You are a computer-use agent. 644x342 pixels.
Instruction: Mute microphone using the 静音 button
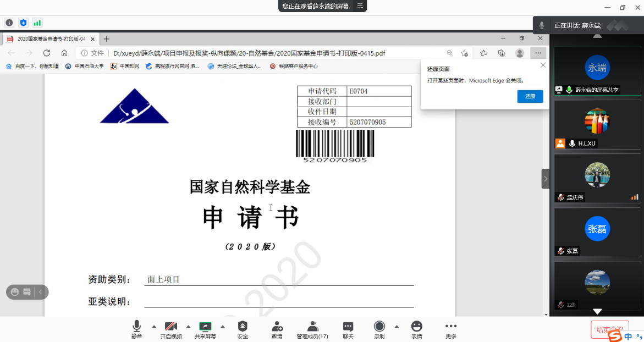point(136,329)
